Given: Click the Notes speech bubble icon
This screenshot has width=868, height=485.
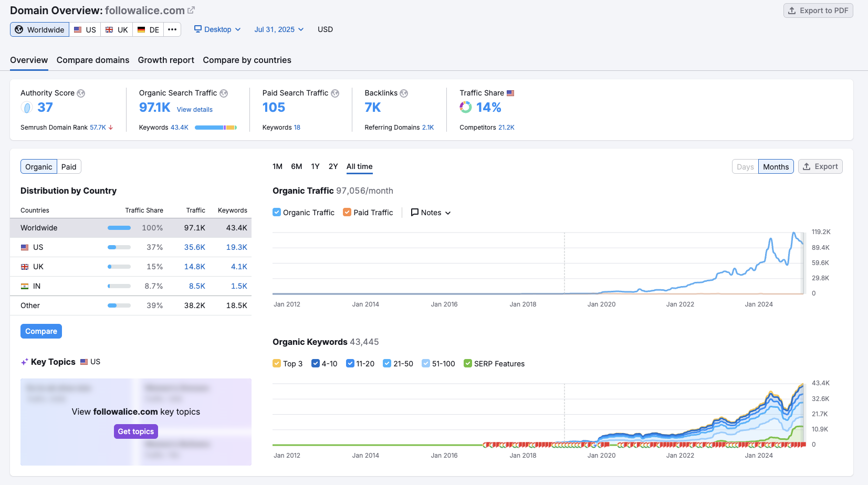Looking at the screenshot, I should pos(415,213).
